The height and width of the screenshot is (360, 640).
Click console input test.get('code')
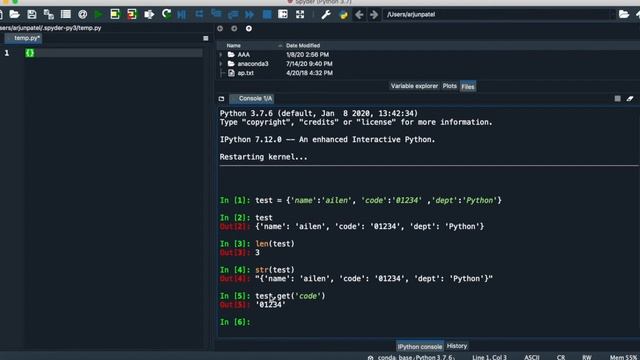290,296
